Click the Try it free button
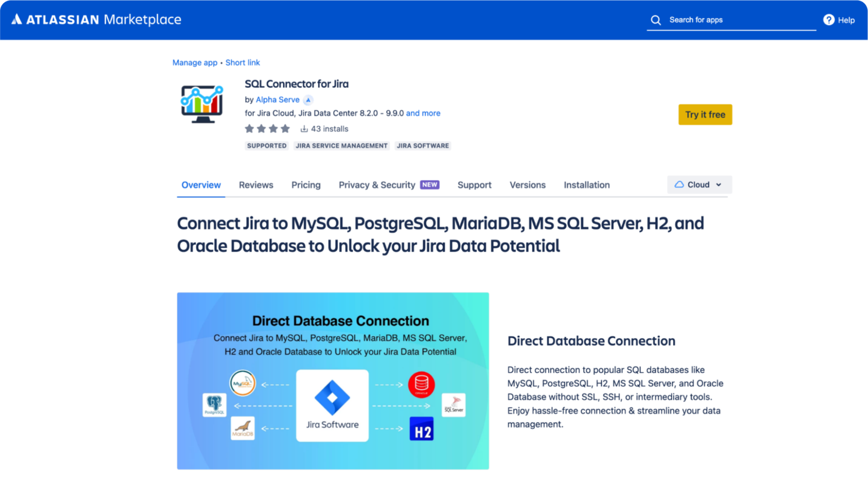Image resolution: width=868 pixels, height=488 pixels. [x=705, y=115]
